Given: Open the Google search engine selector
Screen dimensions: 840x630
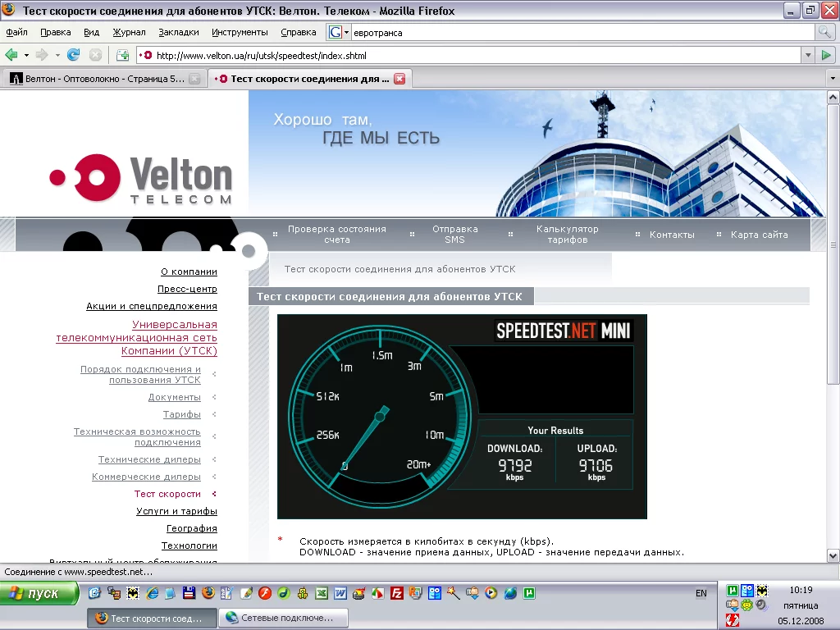Looking at the screenshot, I should [x=339, y=32].
